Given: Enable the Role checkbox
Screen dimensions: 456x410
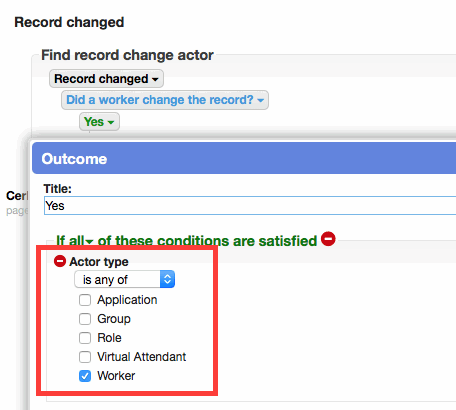Looking at the screenshot, I should pos(85,338).
